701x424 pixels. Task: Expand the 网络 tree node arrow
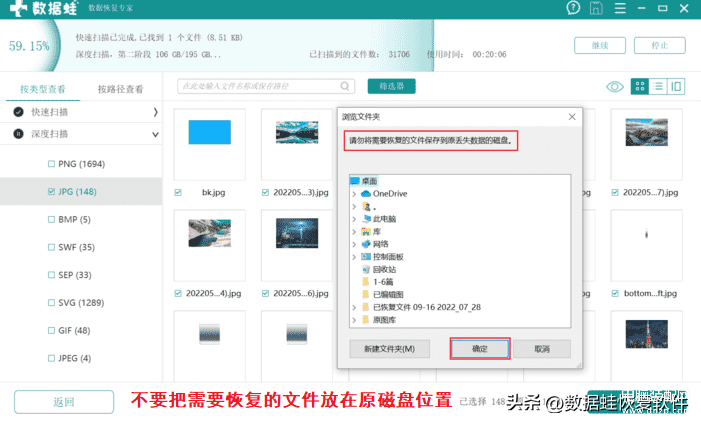point(354,244)
